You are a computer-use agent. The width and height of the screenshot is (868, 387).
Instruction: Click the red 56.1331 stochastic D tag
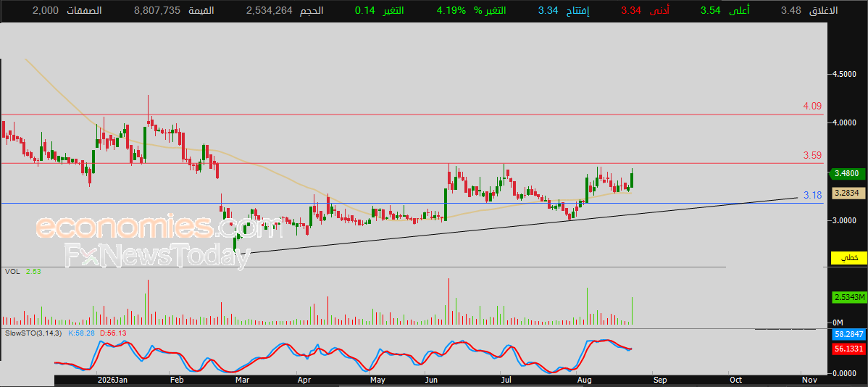pos(849,349)
